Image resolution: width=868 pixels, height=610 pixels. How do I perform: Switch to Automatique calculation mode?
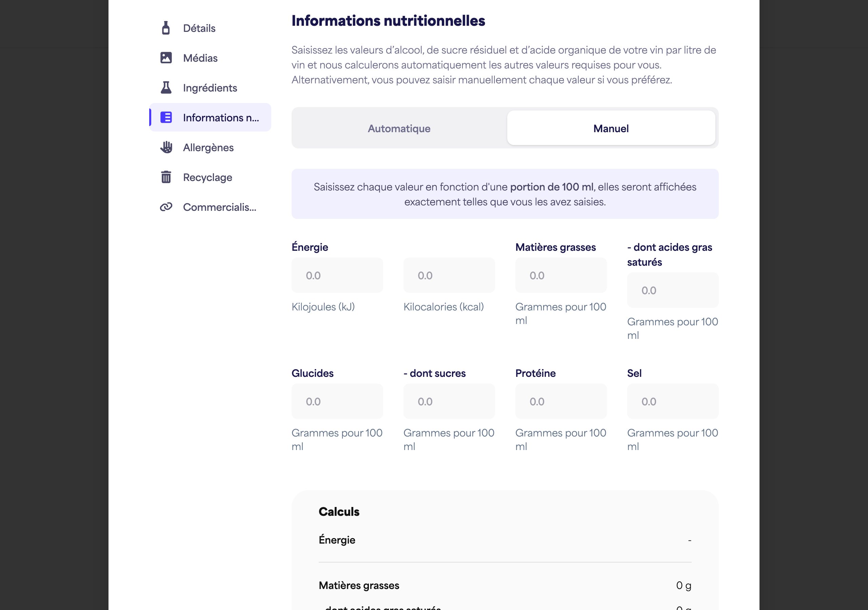[399, 128]
